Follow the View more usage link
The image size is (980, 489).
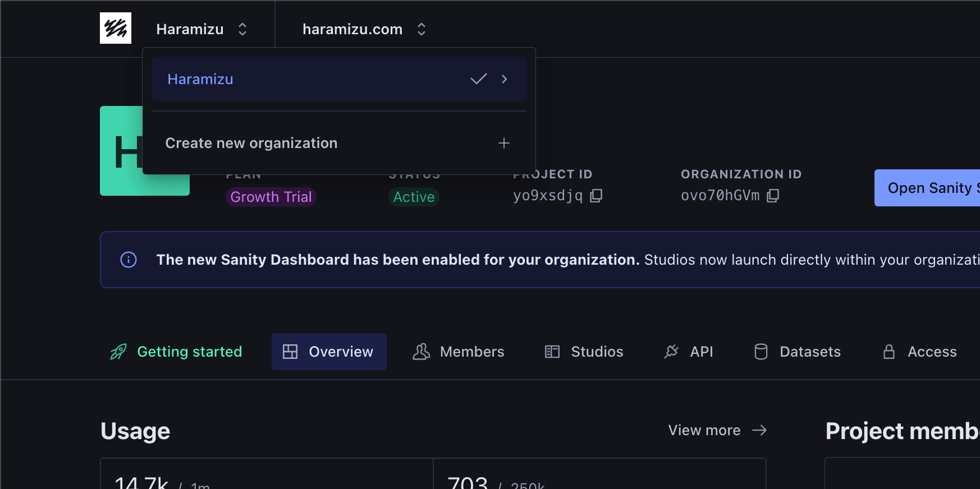point(704,430)
